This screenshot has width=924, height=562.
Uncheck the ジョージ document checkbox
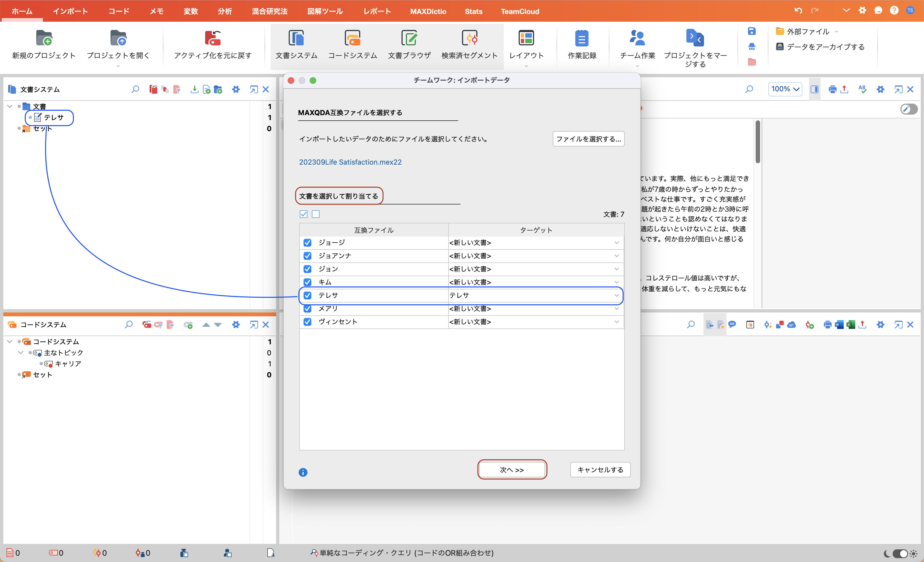[x=307, y=242]
